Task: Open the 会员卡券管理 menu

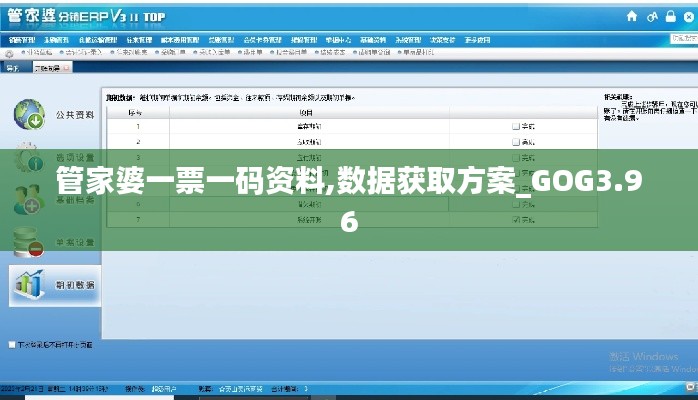Action: 263,40
